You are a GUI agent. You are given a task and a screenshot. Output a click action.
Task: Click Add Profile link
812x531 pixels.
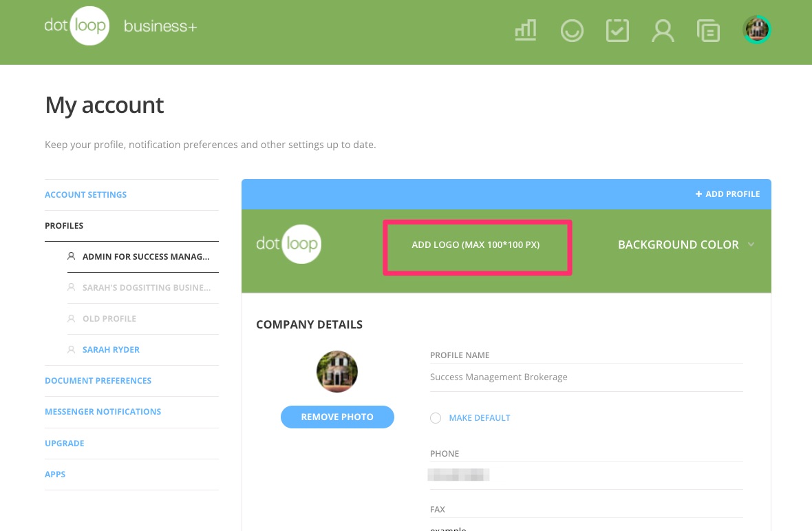727,194
